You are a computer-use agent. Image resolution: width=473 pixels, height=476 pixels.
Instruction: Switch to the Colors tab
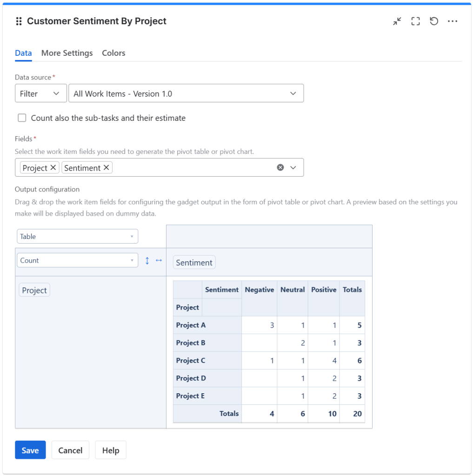coord(113,53)
